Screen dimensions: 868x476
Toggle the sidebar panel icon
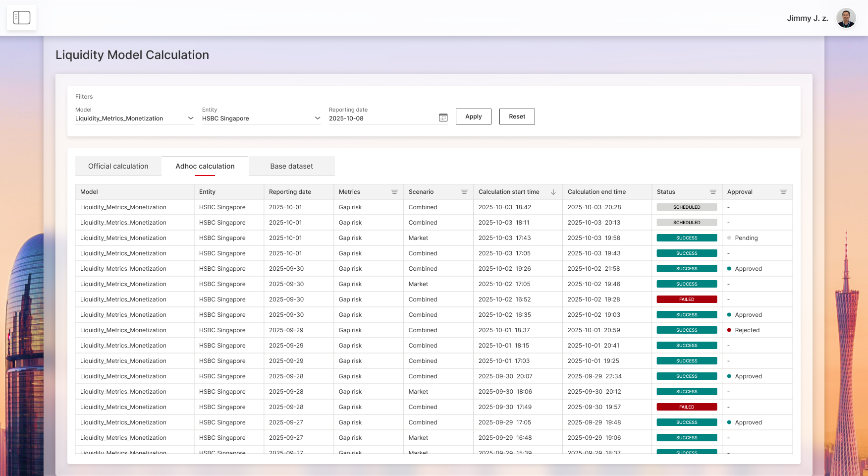21,18
